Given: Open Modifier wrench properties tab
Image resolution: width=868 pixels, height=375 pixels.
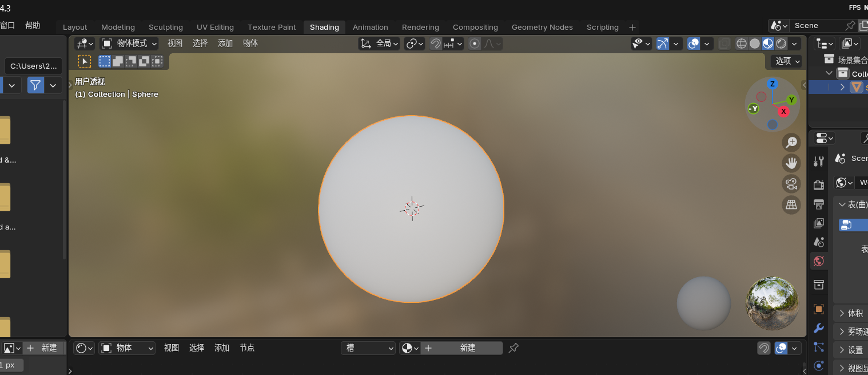Looking at the screenshot, I should click(819, 328).
